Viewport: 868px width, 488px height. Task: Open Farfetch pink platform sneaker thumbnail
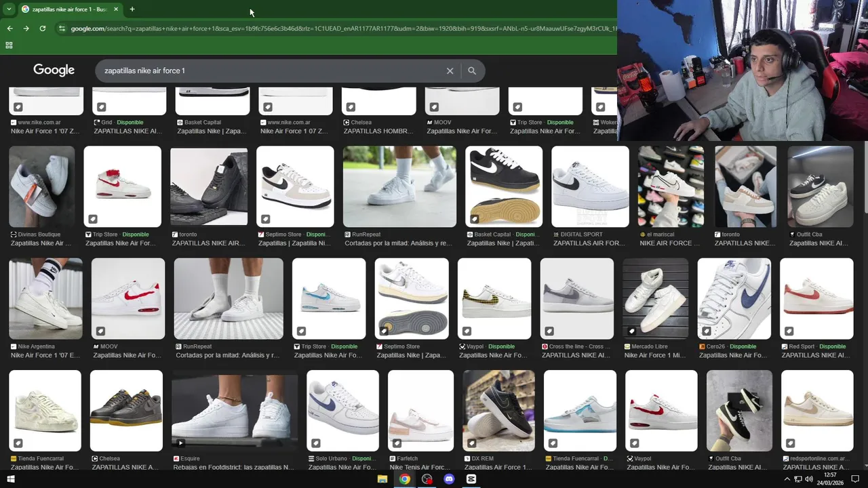[x=420, y=411]
